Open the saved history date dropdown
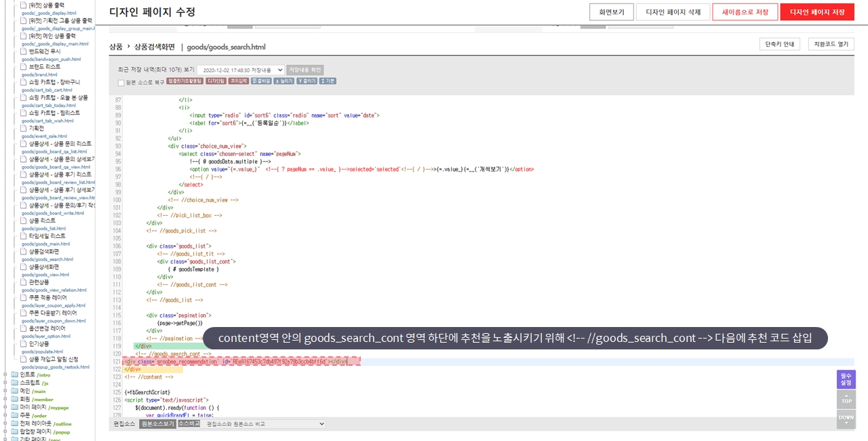 [240, 70]
